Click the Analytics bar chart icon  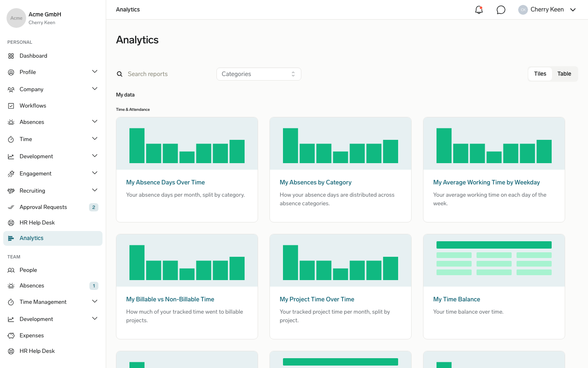[x=11, y=238]
